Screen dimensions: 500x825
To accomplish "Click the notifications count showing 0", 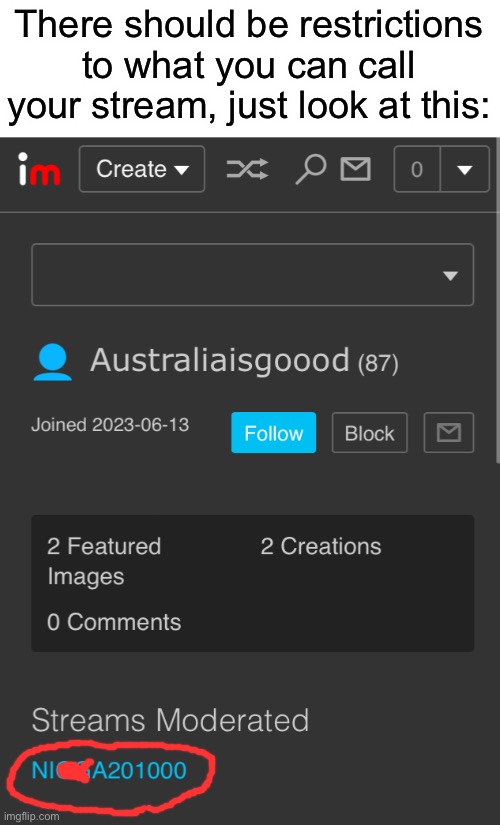I will coord(417,169).
